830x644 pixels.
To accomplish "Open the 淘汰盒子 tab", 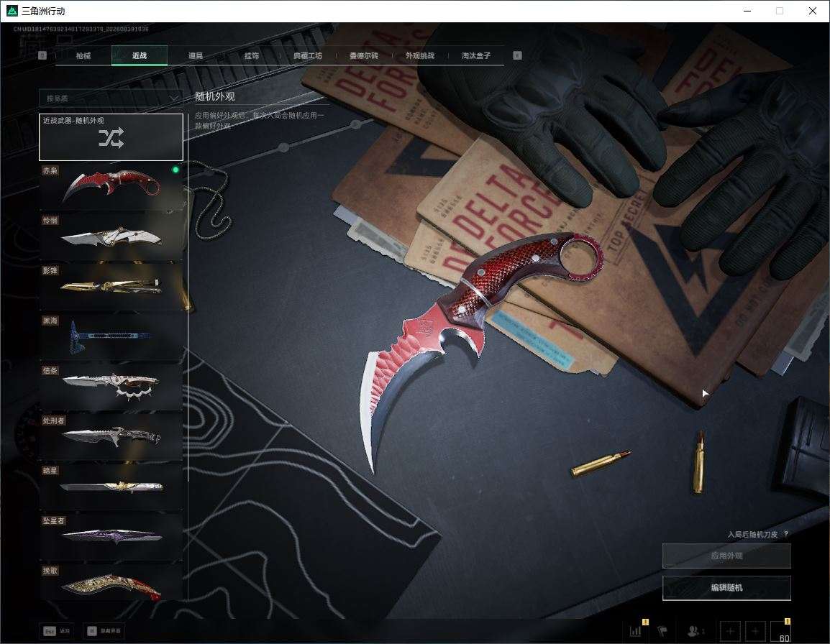I will (x=476, y=55).
